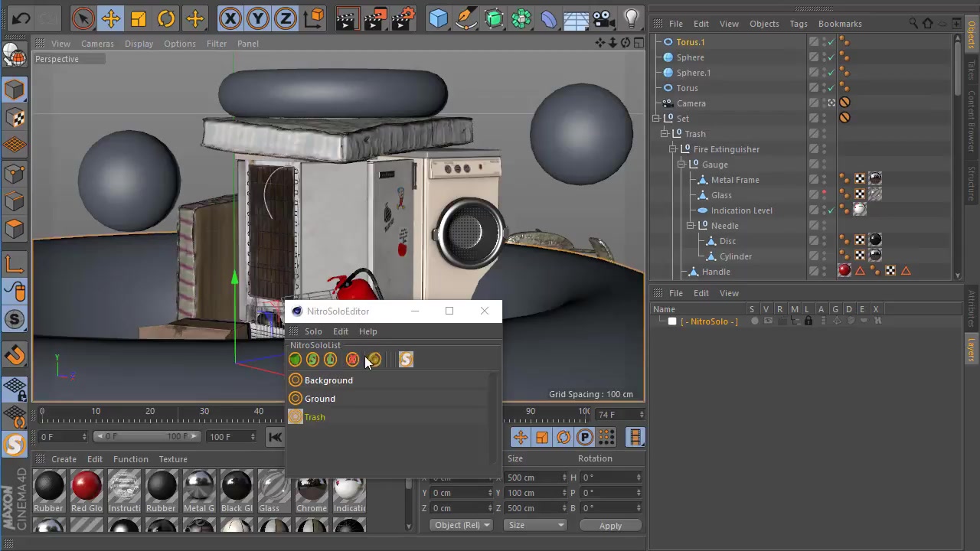Click the red X icon in NitroSoloList
Screen dimensions: 980x551
click(351, 360)
